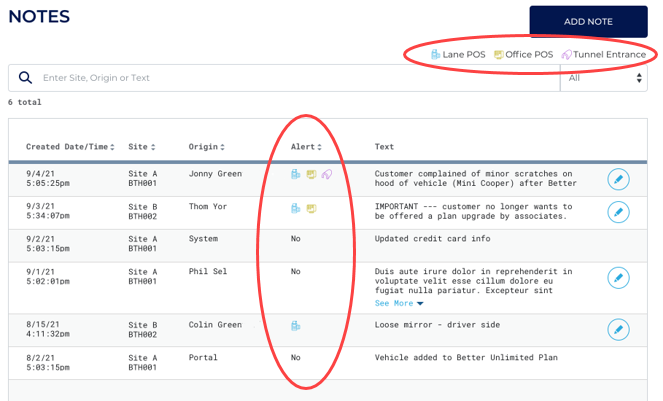This screenshot has width=663, height=401.
Task: Sort by Origin column
Action: (206, 147)
